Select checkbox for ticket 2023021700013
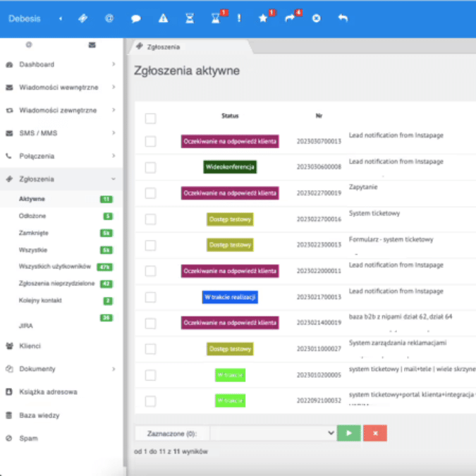Image resolution: width=476 pixels, height=476 pixels. point(150,297)
